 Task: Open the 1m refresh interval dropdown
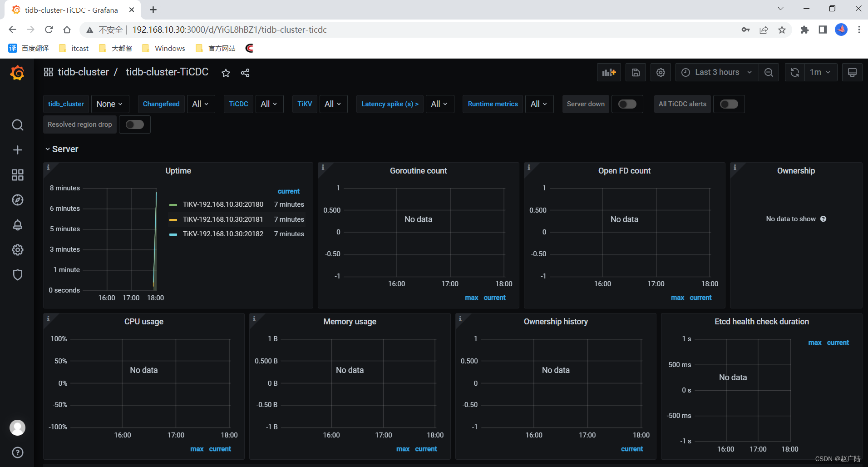pos(820,72)
